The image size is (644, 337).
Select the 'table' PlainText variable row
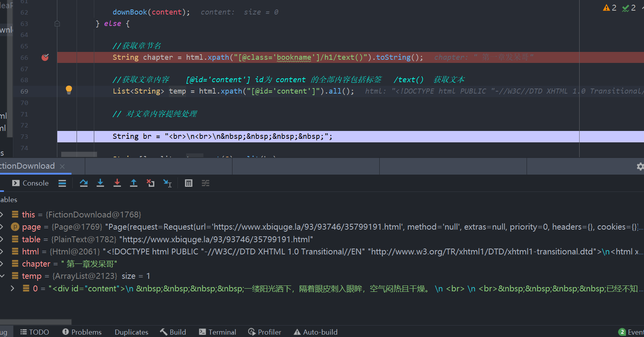coord(322,239)
